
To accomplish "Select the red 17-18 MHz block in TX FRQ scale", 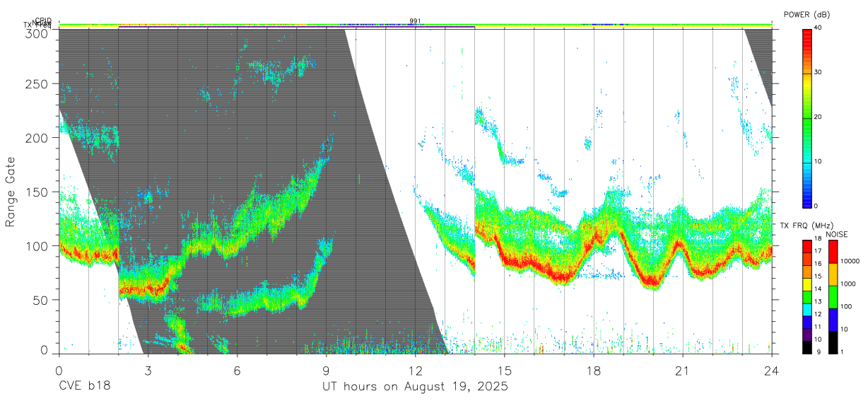I will pos(807,246).
